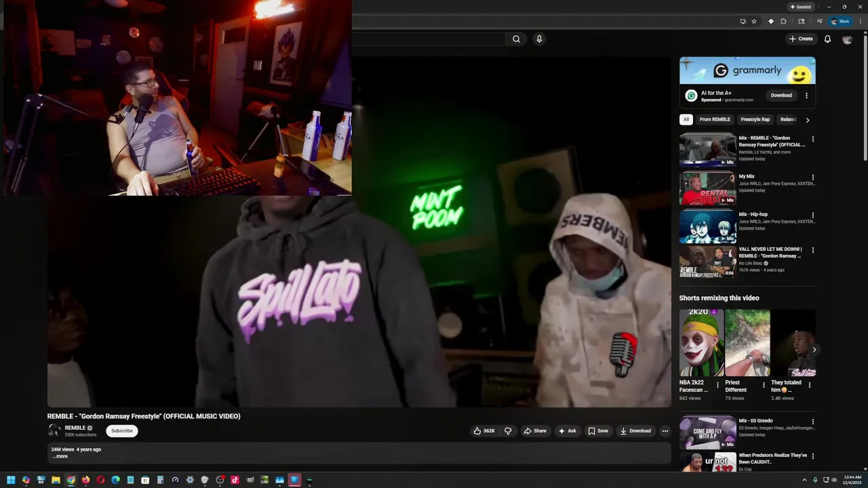The height and width of the screenshot is (488, 868).
Task: Select the Freestyle Rap filter chip
Action: 755,120
